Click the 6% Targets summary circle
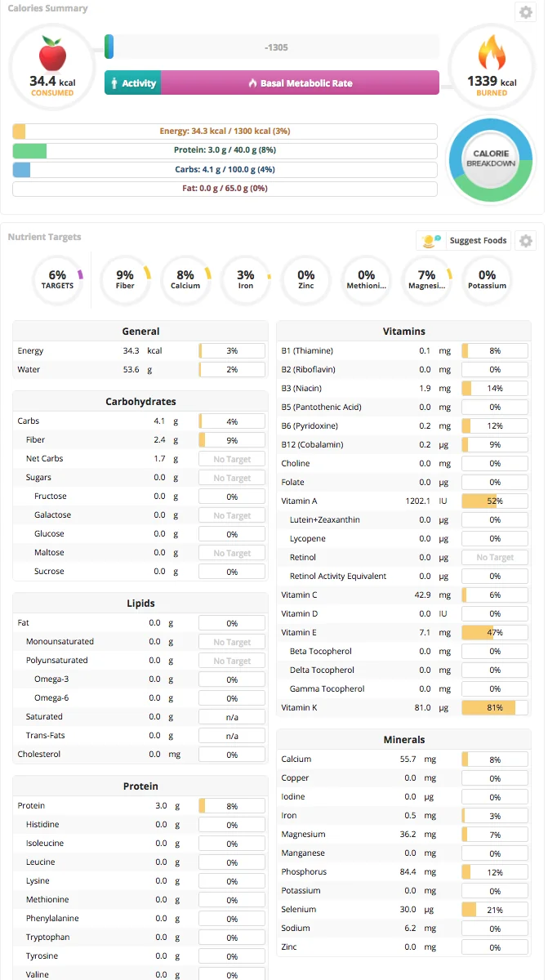This screenshot has width=548, height=980. click(57, 279)
